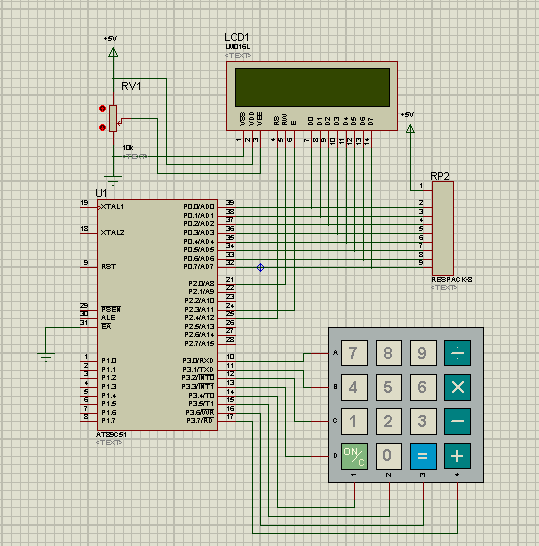Click the PSEN pin label
Image resolution: width=539 pixels, height=546 pixels.
click(111, 309)
